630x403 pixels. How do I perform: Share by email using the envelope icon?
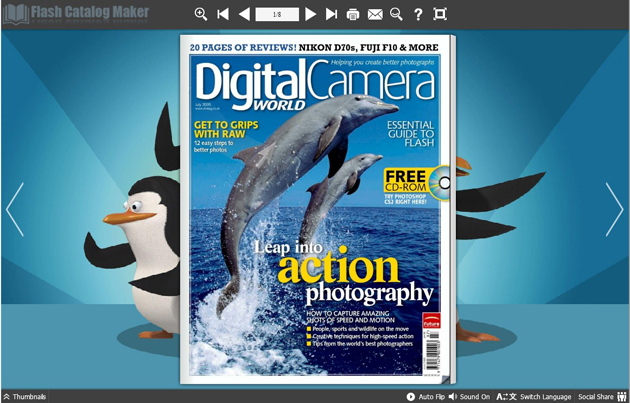[x=375, y=15]
